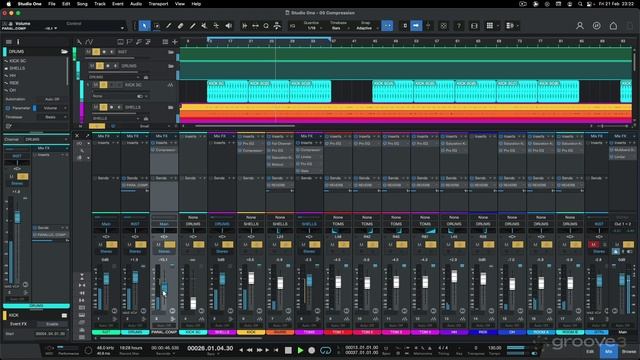Open the Browse panel button
The width and height of the screenshot is (640, 360).
coord(629,351)
